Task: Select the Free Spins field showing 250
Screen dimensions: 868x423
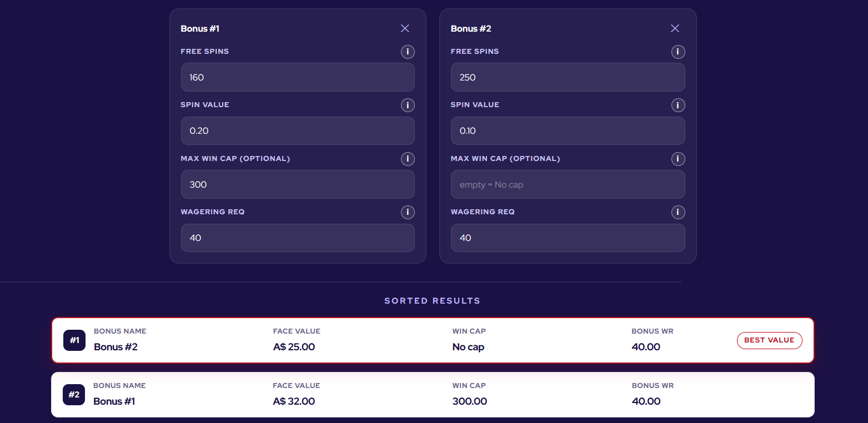Action: (568, 77)
